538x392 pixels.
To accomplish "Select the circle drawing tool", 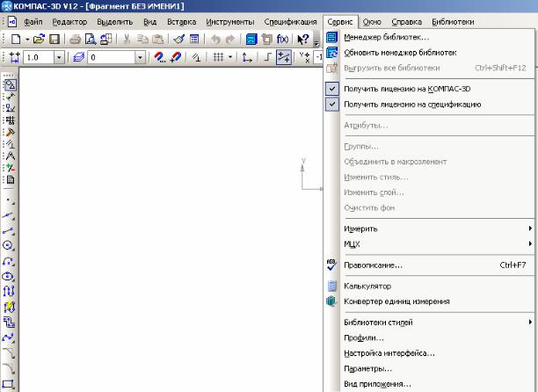I will 8,245.
